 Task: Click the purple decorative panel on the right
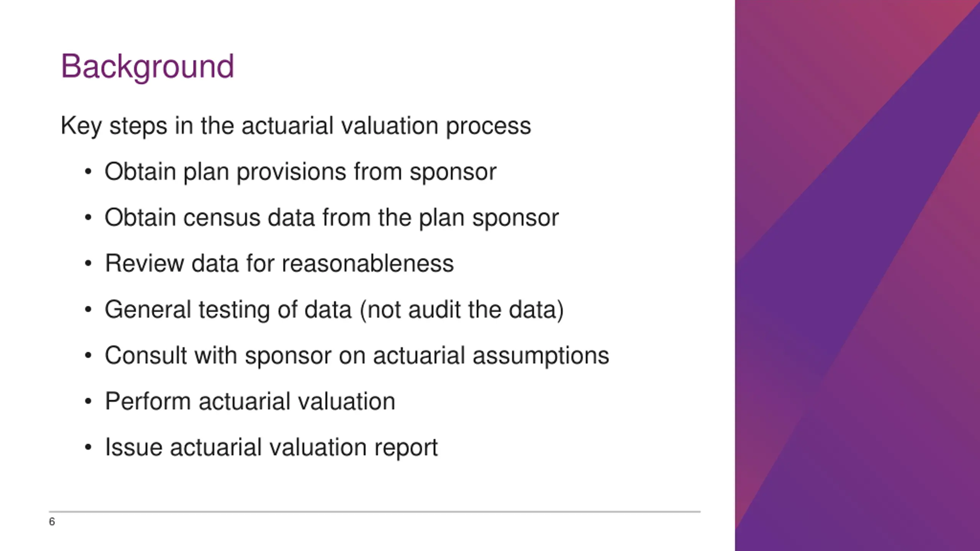click(x=857, y=275)
